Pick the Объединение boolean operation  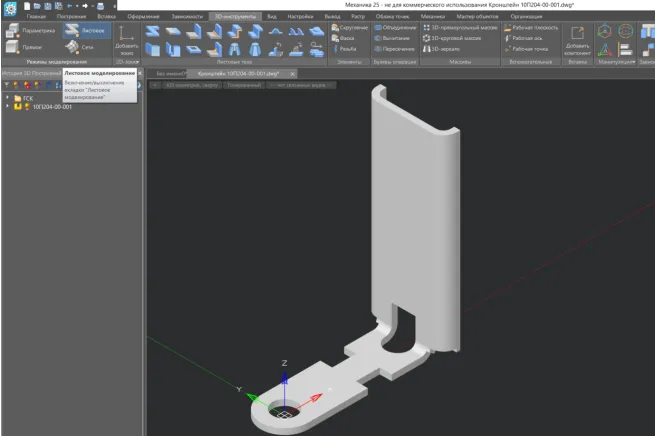(x=392, y=27)
